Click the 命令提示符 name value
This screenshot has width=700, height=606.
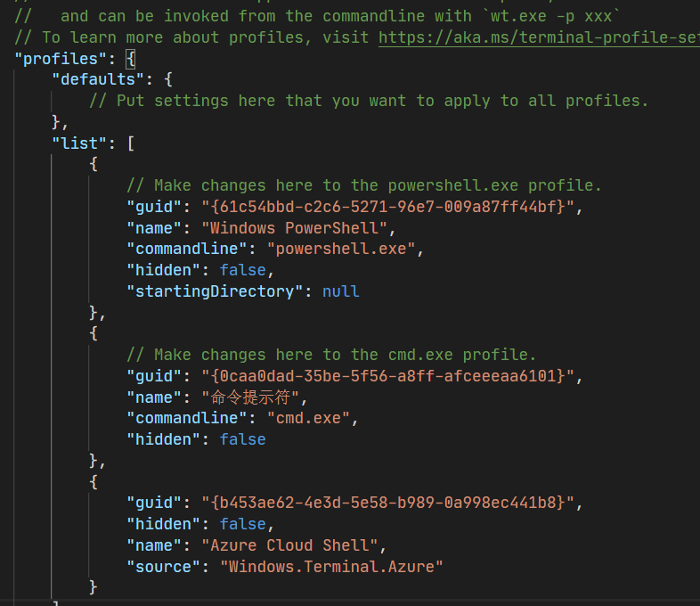point(250,397)
